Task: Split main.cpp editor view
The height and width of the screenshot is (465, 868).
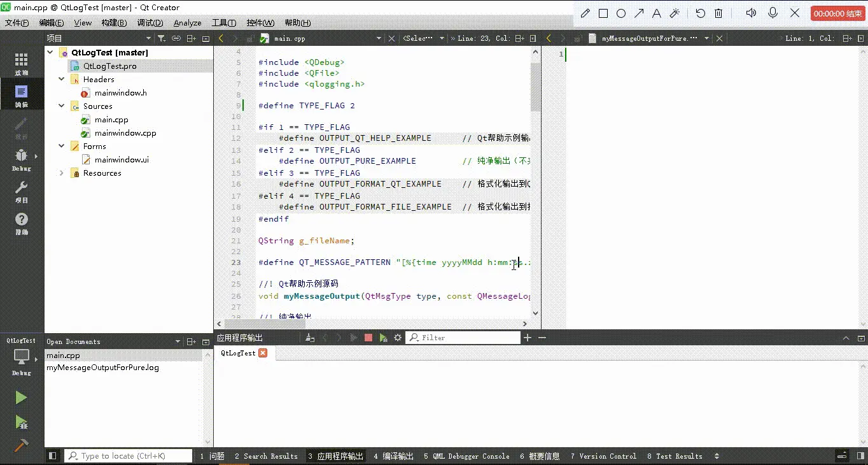Action: [x=520, y=38]
